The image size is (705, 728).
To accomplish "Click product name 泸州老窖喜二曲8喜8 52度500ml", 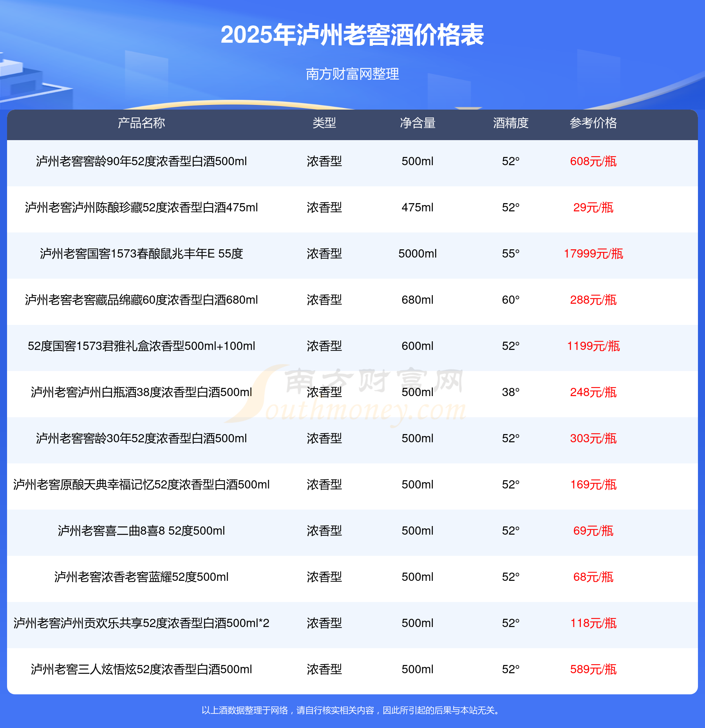I will [x=141, y=531].
